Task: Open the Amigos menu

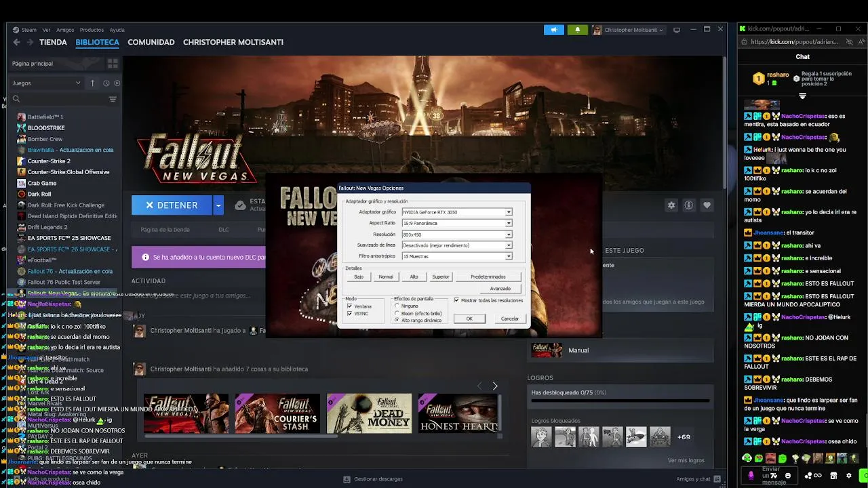Action: pyautogui.click(x=65, y=30)
